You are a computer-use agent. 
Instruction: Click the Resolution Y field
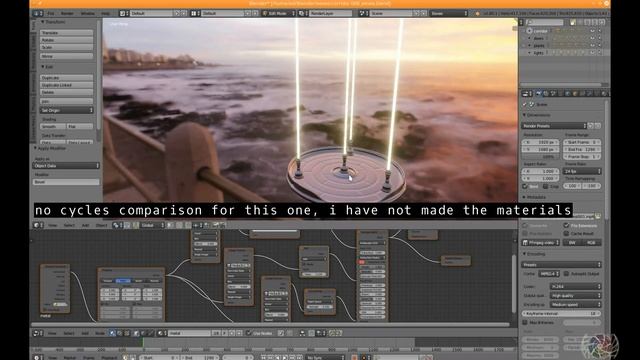pos(540,149)
